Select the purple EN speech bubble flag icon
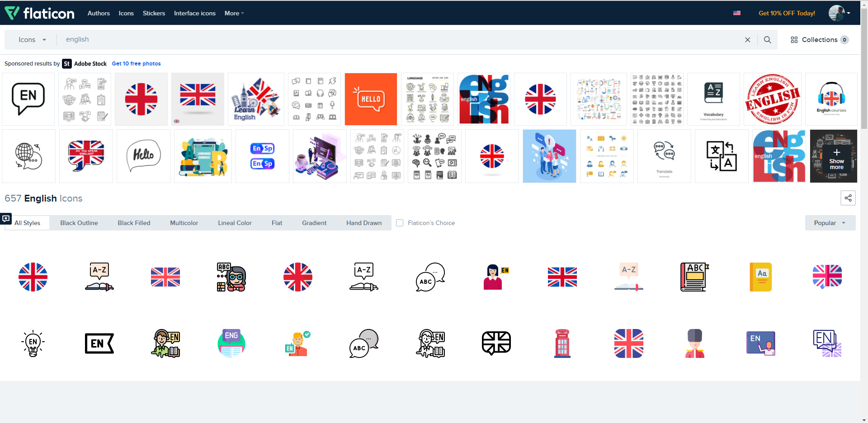The width and height of the screenshot is (868, 423). (x=827, y=343)
